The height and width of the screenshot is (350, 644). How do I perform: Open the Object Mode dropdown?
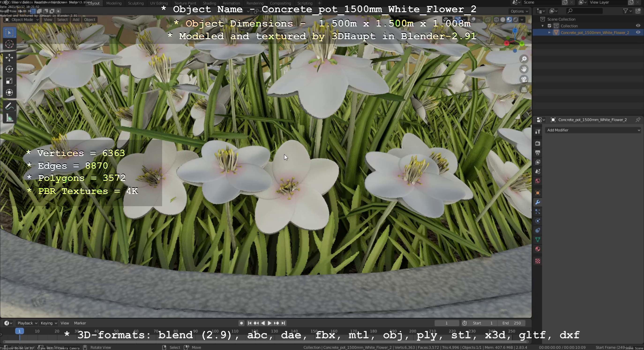pyautogui.click(x=22, y=19)
